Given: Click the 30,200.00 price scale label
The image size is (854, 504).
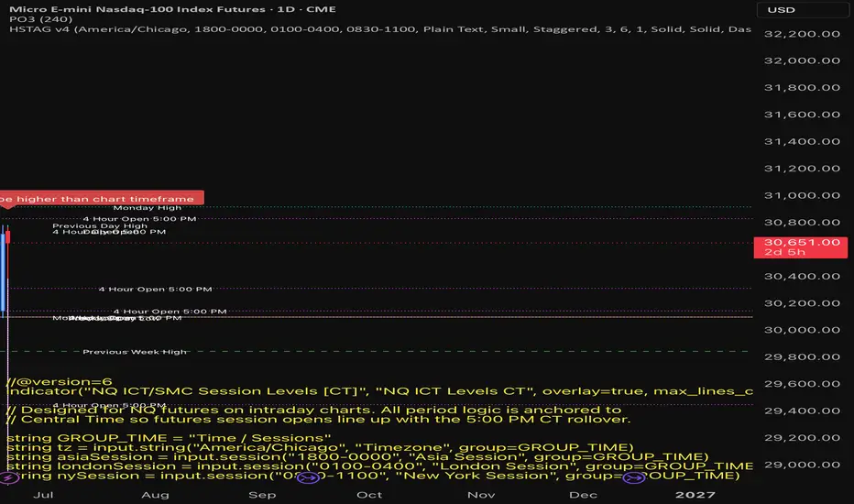Looking at the screenshot, I should pyautogui.click(x=802, y=303).
